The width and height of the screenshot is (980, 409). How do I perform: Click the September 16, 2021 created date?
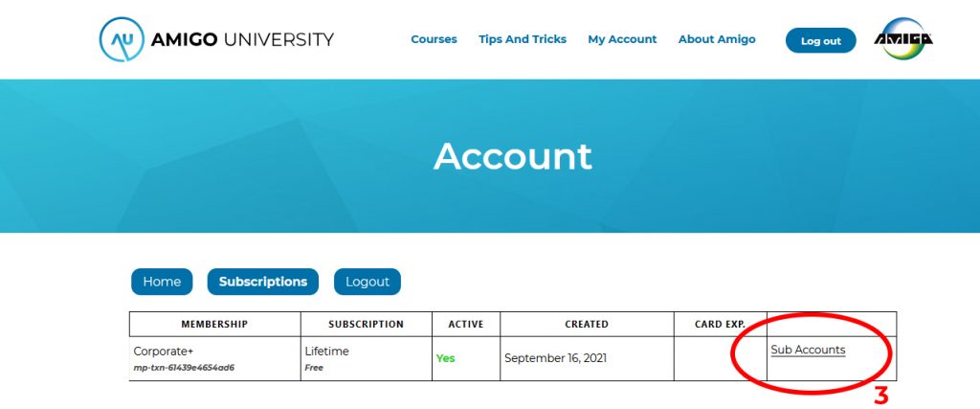coord(556,358)
